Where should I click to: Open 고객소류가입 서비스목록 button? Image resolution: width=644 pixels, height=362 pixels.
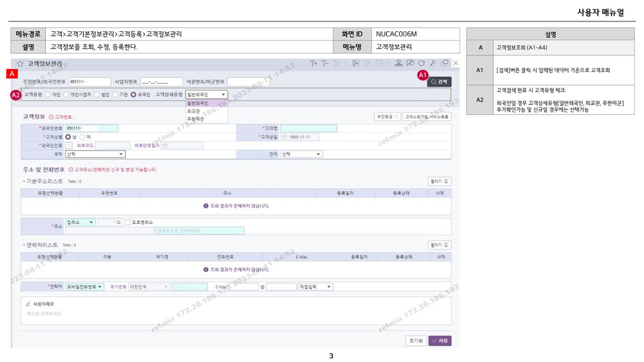tap(426, 117)
